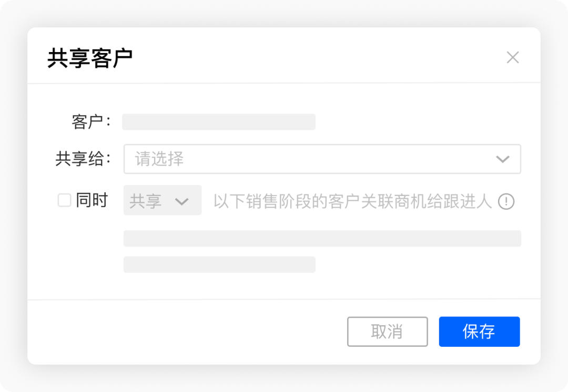Expand the 共享 action dropdown
The width and height of the screenshot is (568, 392).
click(x=162, y=200)
